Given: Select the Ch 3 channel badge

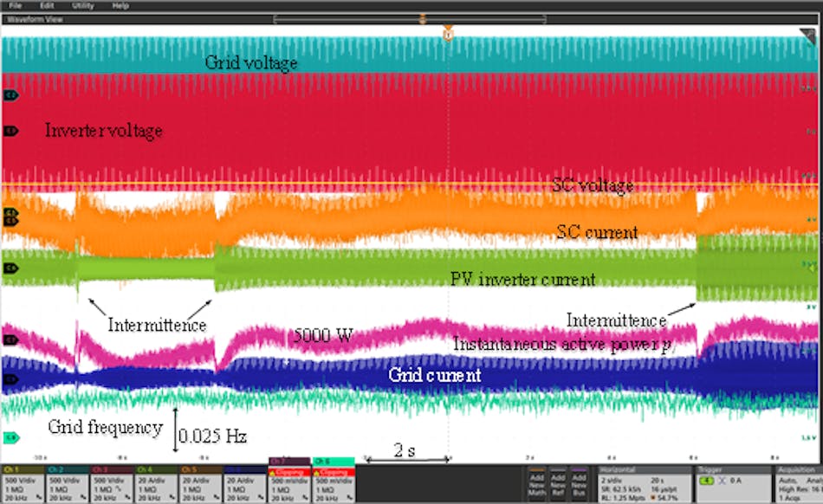Looking at the screenshot, I should pyautogui.click(x=111, y=484).
